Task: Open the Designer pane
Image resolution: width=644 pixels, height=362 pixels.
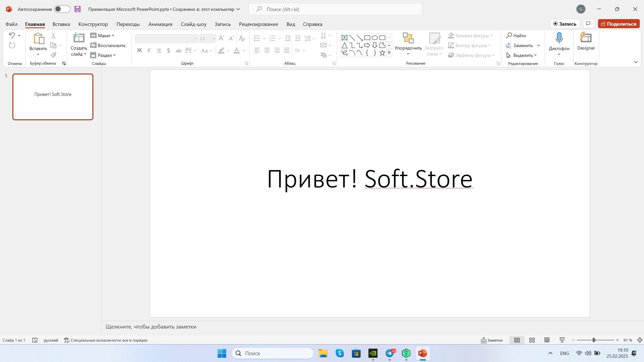Action: click(586, 42)
